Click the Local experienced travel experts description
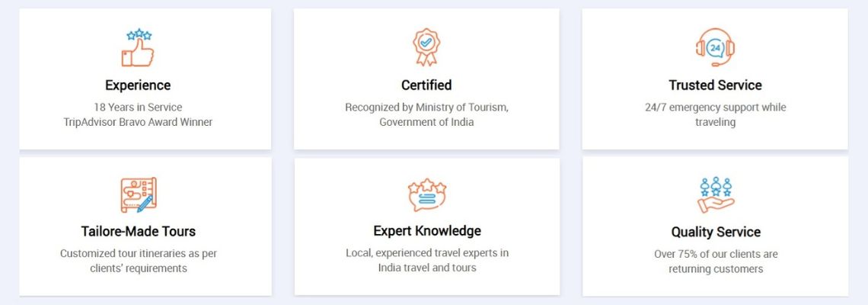This screenshot has height=305, width=868. pyautogui.click(x=427, y=260)
